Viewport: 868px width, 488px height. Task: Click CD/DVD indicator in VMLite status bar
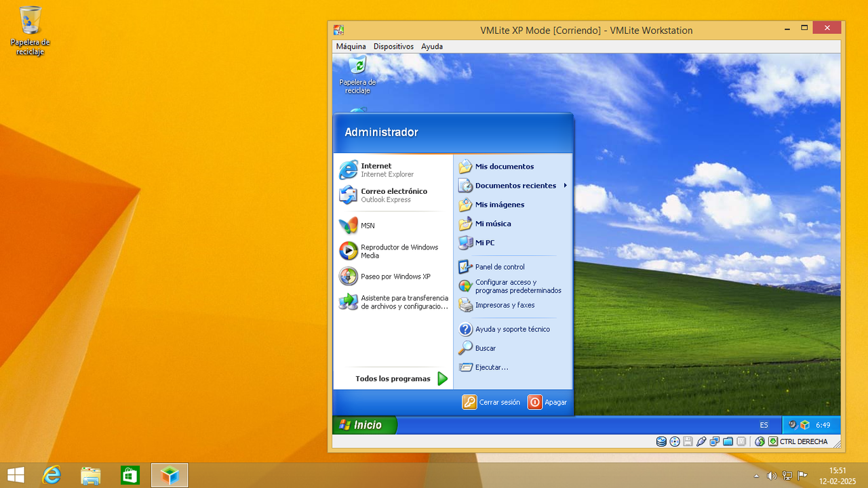tap(675, 442)
